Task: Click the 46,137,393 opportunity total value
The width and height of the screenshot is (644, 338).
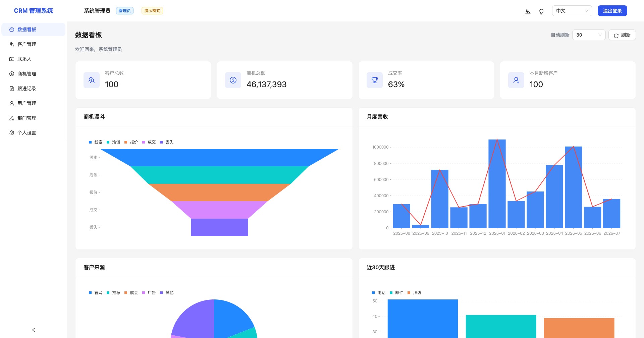Action: (x=267, y=84)
